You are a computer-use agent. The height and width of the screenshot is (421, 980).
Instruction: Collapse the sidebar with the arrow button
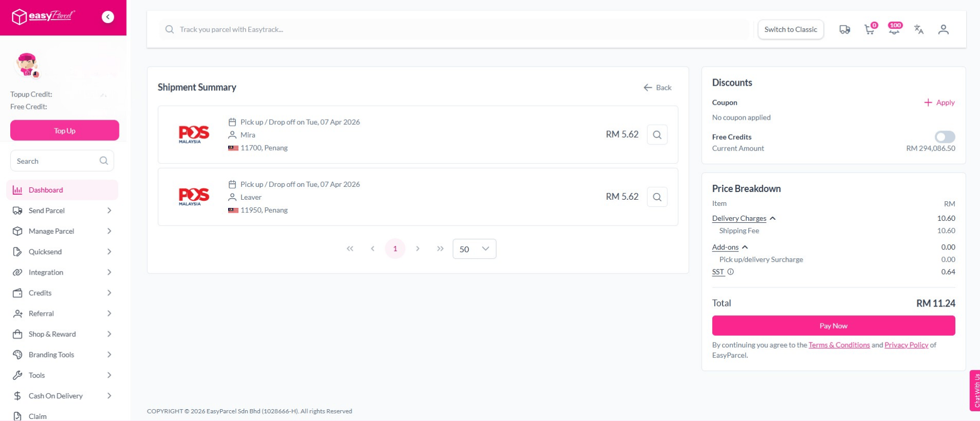[x=108, y=17]
